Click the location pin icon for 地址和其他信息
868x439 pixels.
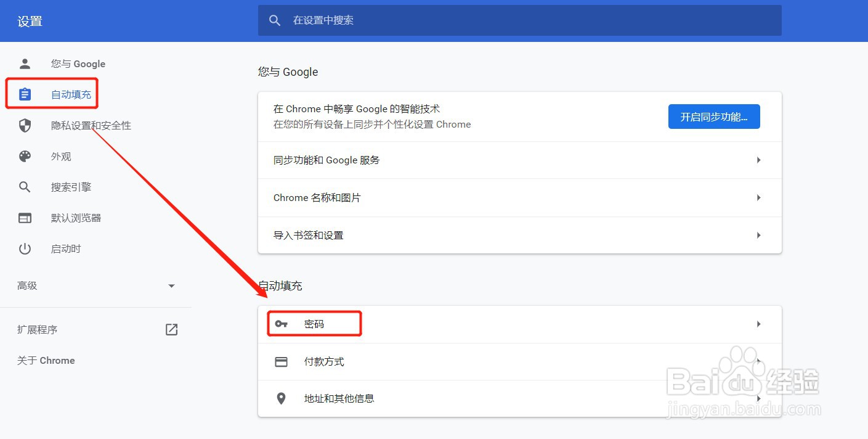[282, 398]
